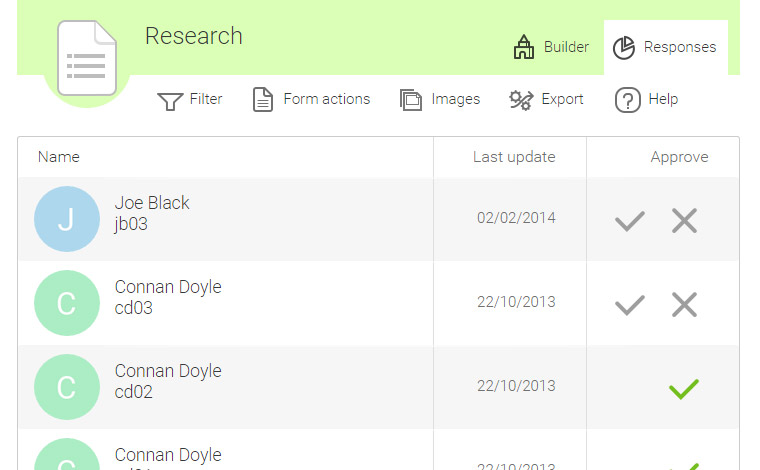760x470 pixels.
Task: Sort by the Name column header
Action: pyautogui.click(x=59, y=157)
